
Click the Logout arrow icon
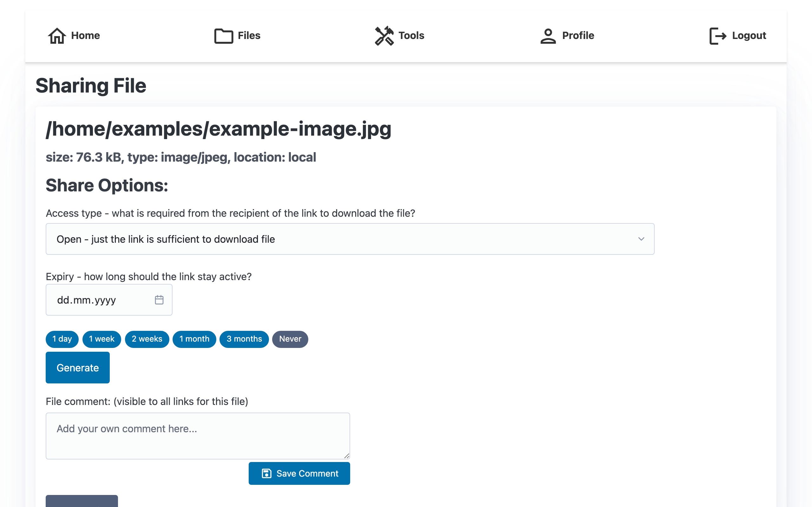click(717, 36)
